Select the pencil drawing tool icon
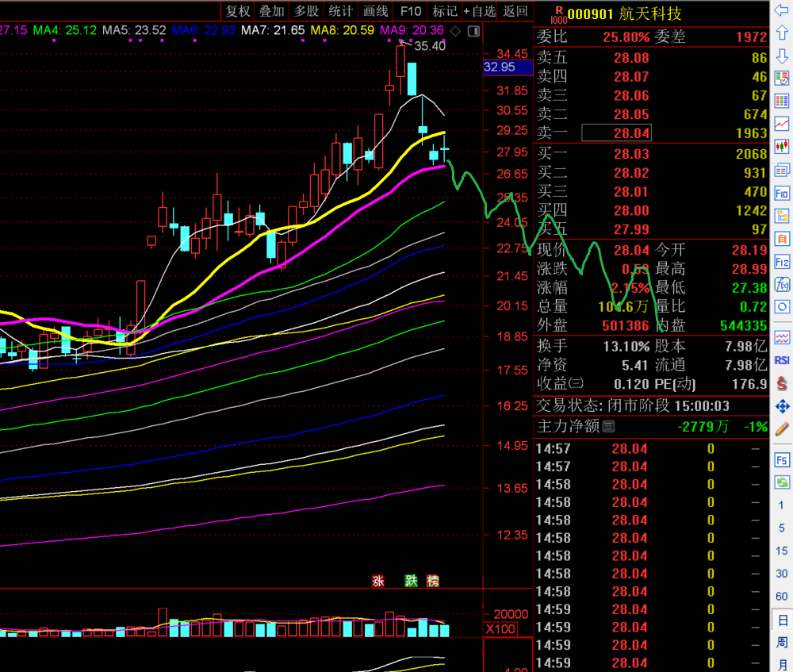The image size is (793, 672). 782,429
